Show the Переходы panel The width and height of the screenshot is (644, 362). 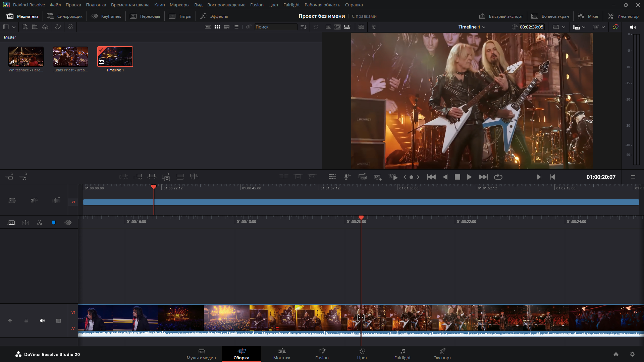tap(145, 16)
